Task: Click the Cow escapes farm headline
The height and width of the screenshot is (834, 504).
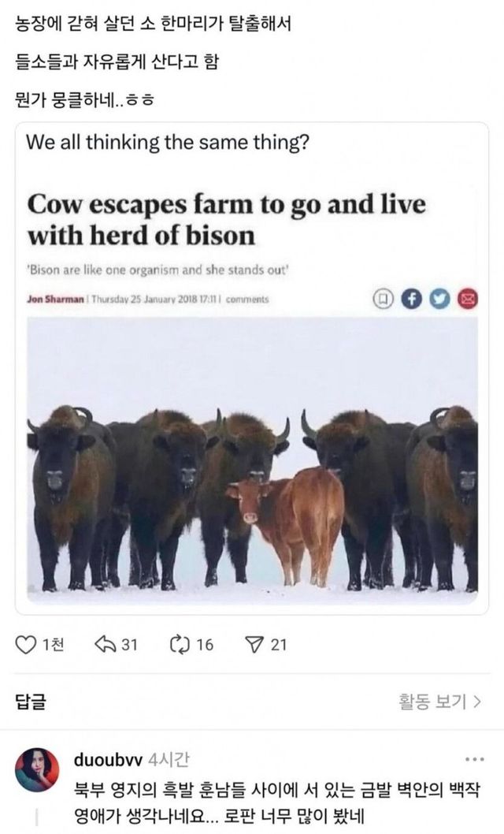Action: pyautogui.click(x=226, y=220)
